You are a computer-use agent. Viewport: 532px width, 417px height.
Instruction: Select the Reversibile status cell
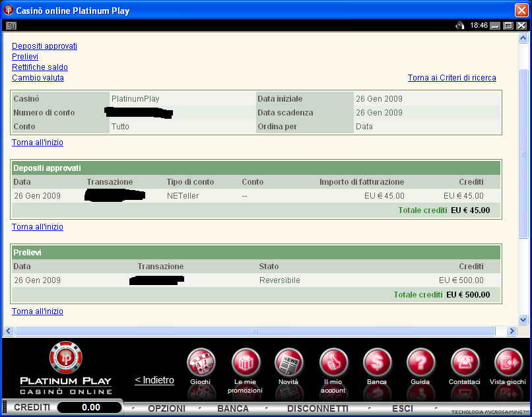[x=280, y=280]
